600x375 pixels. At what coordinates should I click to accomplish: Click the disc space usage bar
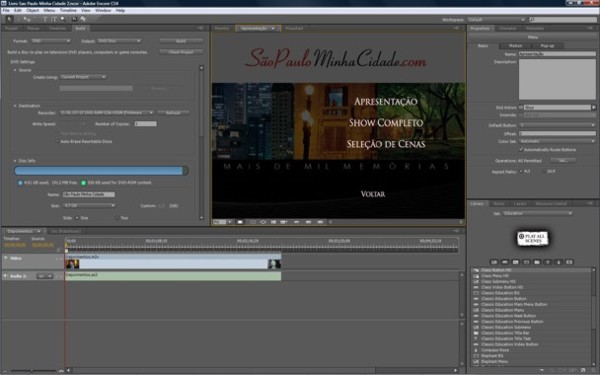click(x=101, y=171)
